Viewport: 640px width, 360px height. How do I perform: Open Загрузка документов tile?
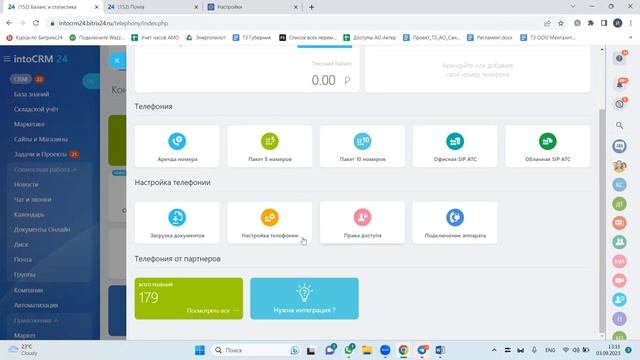(x=177, y=222)
